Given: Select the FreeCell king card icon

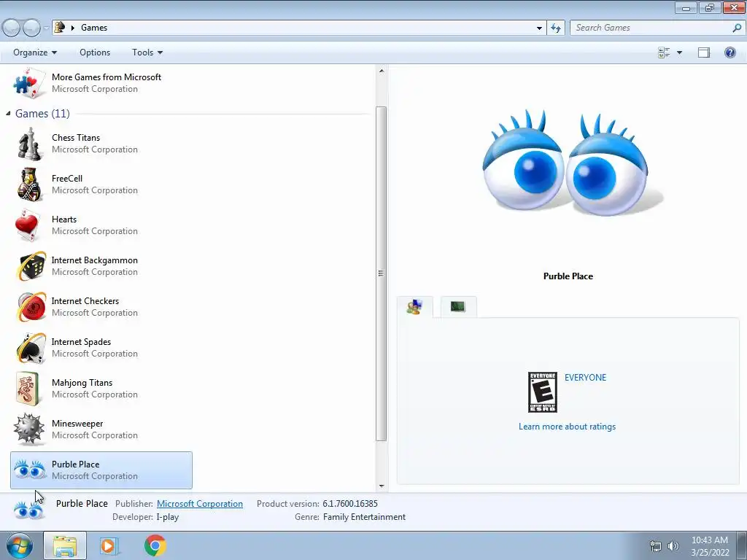Looking at the screenshot, I should tap(29, 184).
